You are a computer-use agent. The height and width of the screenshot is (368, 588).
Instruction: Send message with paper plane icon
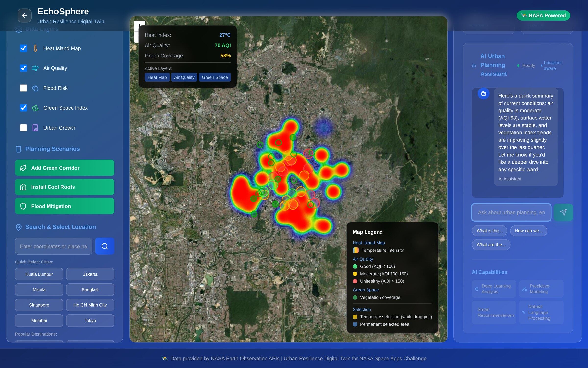click(x=563, y=212)
